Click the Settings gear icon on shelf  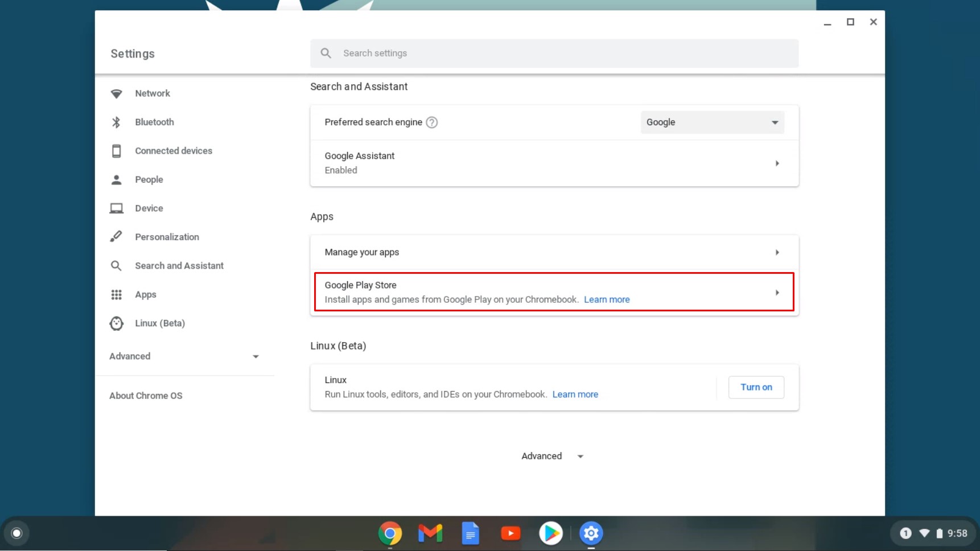pos(591,533)
